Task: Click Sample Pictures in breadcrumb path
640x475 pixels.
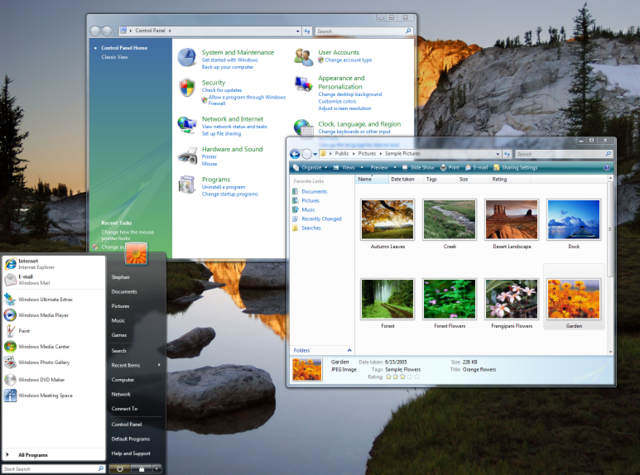Action: (402, 153)
